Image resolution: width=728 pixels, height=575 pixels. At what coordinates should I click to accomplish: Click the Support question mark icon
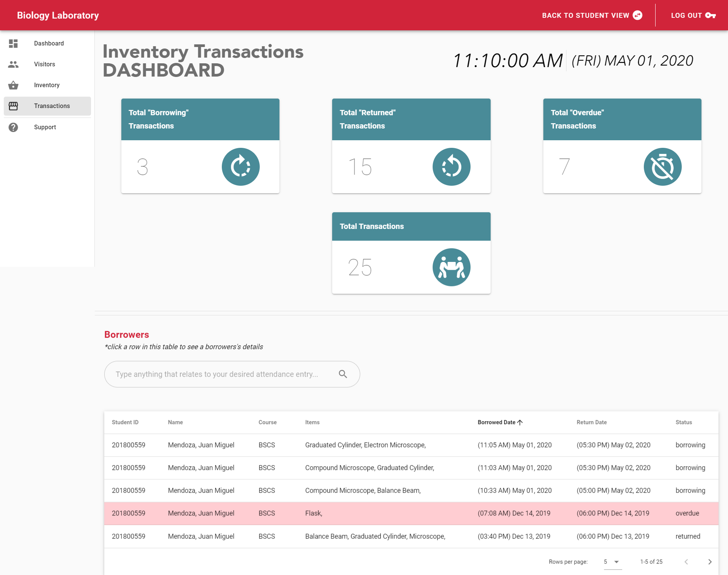[13, 127]
